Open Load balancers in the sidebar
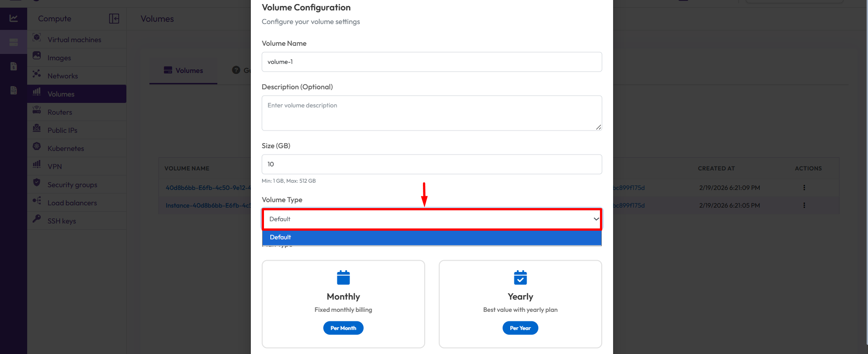The image size is (868, 354). [x=72, y=203]
